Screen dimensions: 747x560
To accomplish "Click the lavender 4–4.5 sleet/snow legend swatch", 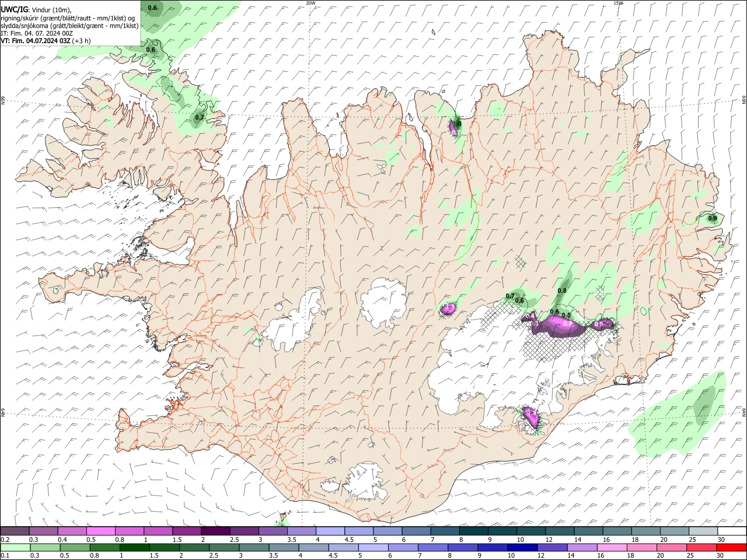I will click(330, 531).
